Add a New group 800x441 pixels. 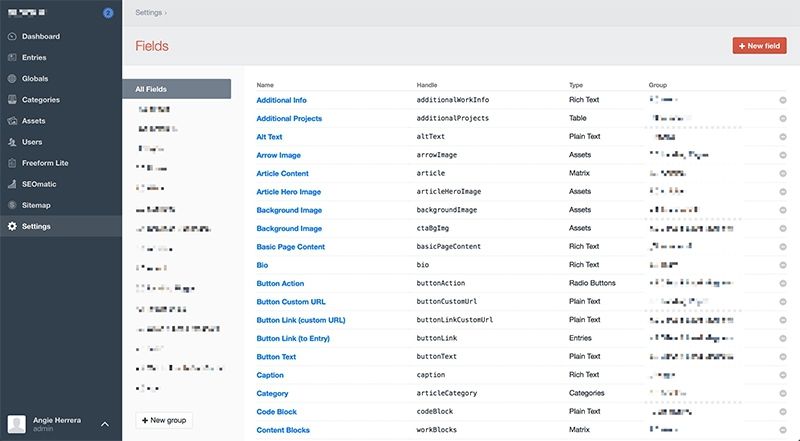pyautogui.click(x=165, y=420)
